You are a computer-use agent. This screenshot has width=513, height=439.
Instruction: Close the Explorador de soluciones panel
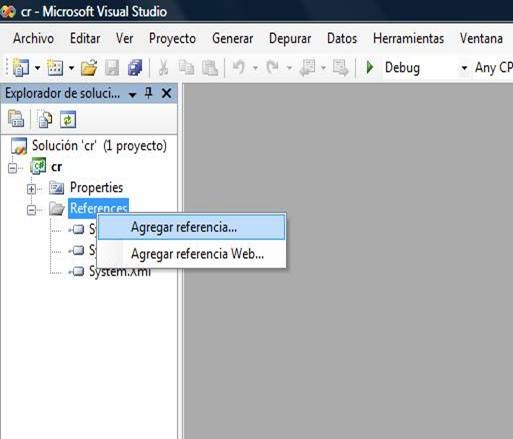(x=166, y=93)
